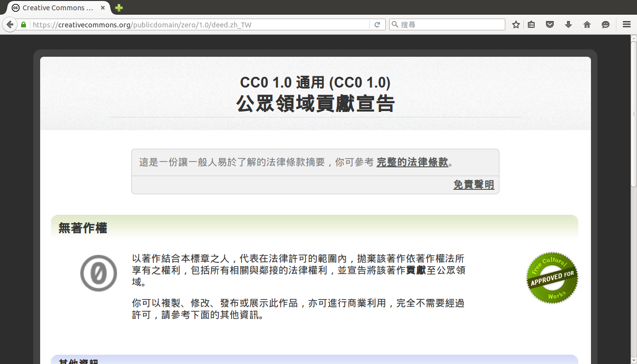The height and width of the screenshot is (364, 637).
Task: Click the browser back arrow button
Action: click(9, 24)
